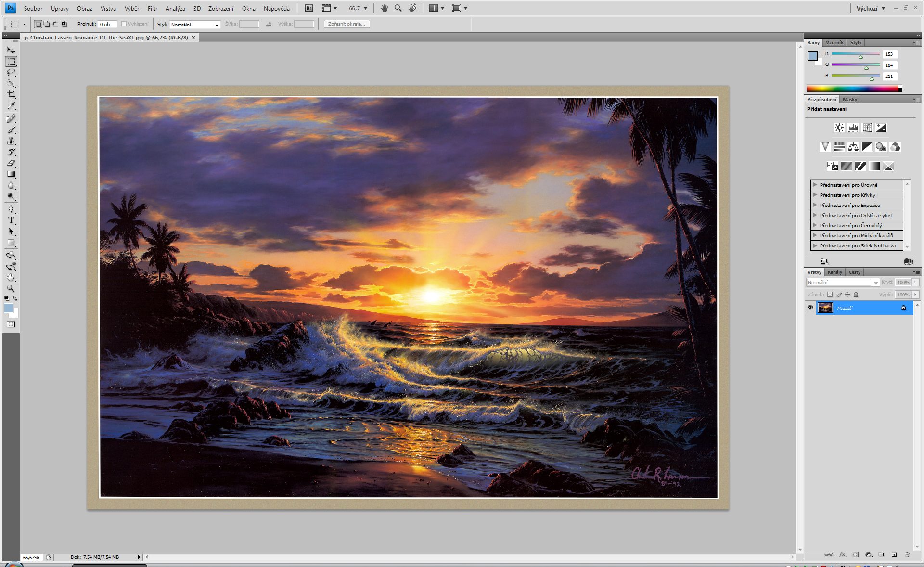Close the Christian Lassen document tab

(x=193, y=38)
